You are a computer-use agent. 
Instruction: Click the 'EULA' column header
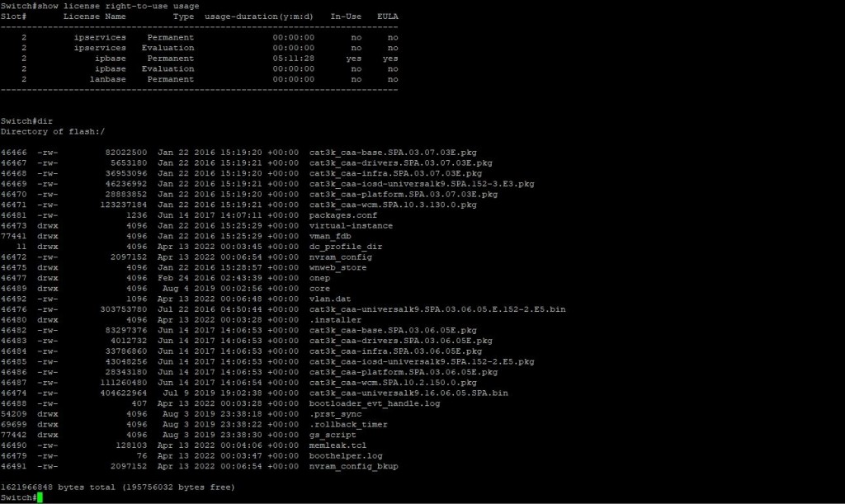(x=388, y=16)
